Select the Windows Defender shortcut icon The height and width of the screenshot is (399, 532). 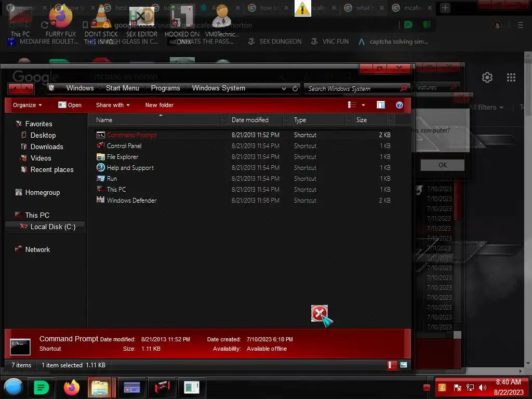[x=100, y=200]
